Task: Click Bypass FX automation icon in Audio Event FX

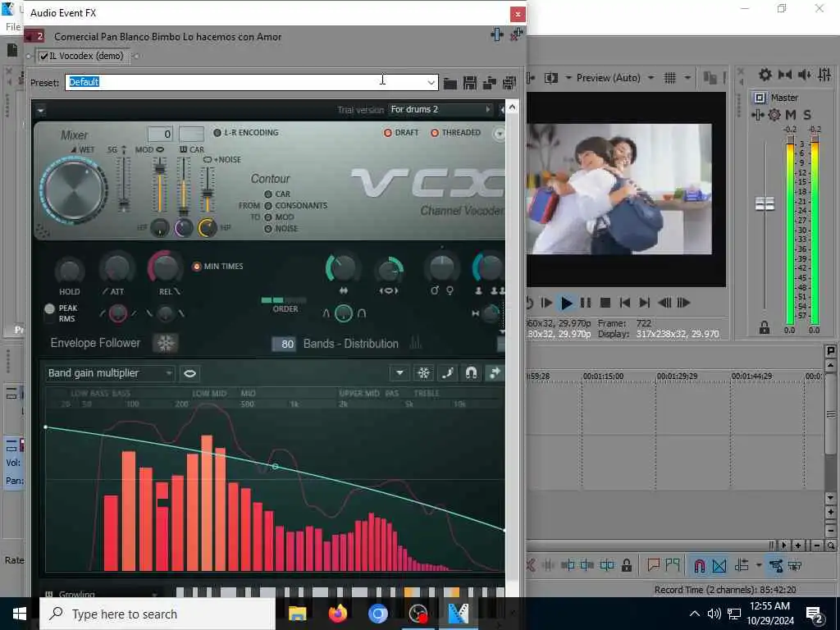Action: (x=497, y=34)
